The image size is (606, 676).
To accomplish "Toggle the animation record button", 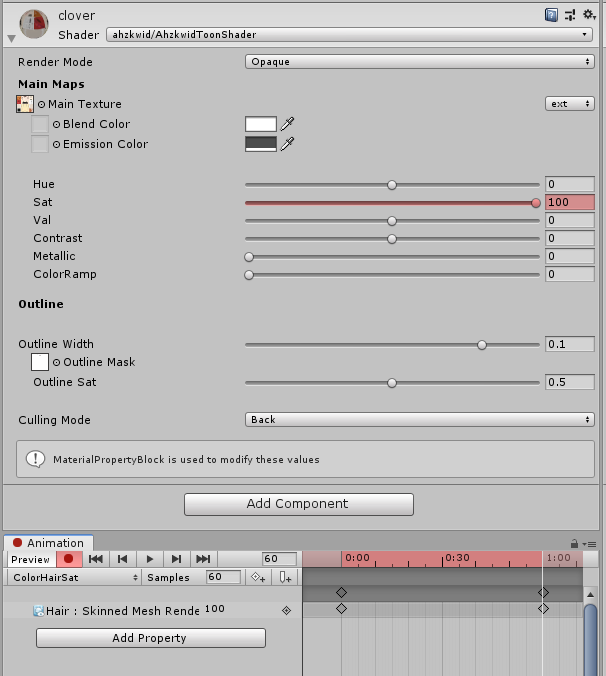I will (69, 559).
